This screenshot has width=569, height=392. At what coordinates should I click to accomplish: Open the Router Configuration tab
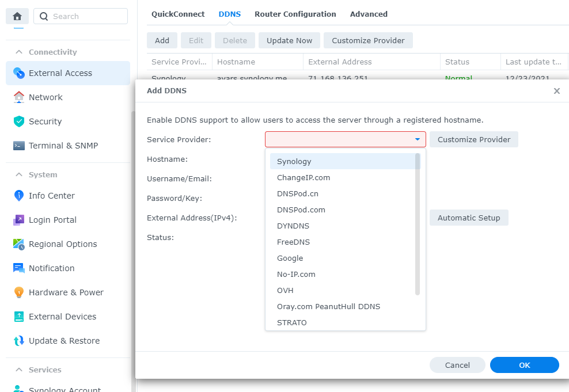click(295, 14)
